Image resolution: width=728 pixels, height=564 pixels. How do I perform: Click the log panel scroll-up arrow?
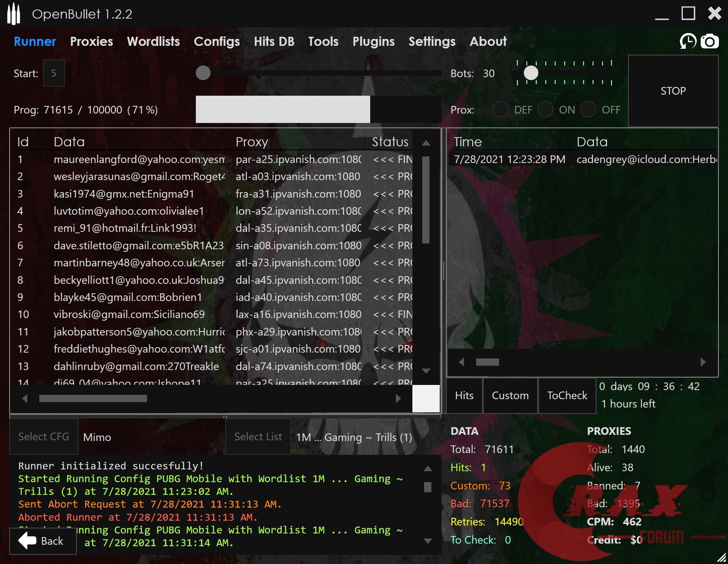coord(428,469)
